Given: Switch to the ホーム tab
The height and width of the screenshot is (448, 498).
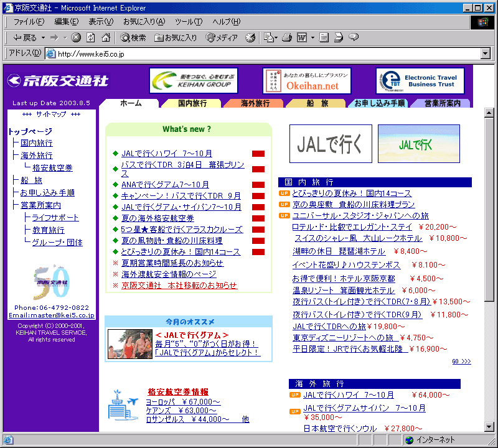Looking at the screenshot, I should (131, 103).
